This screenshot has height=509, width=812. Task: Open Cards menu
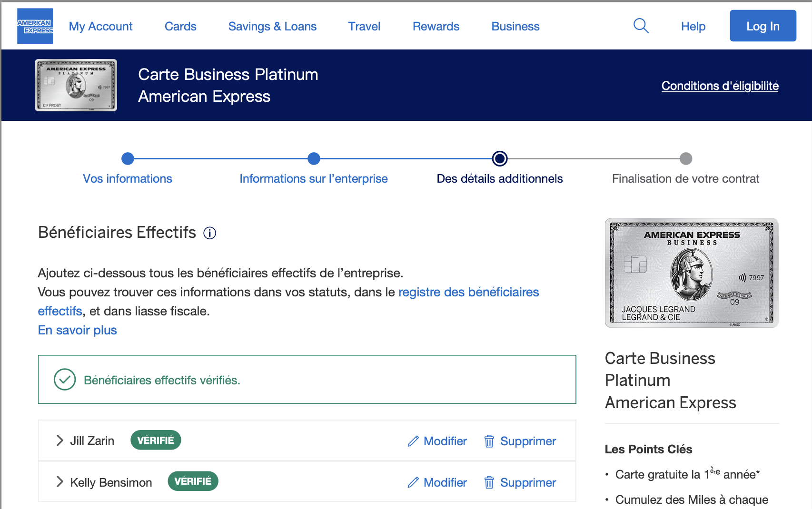pos(180,26)
